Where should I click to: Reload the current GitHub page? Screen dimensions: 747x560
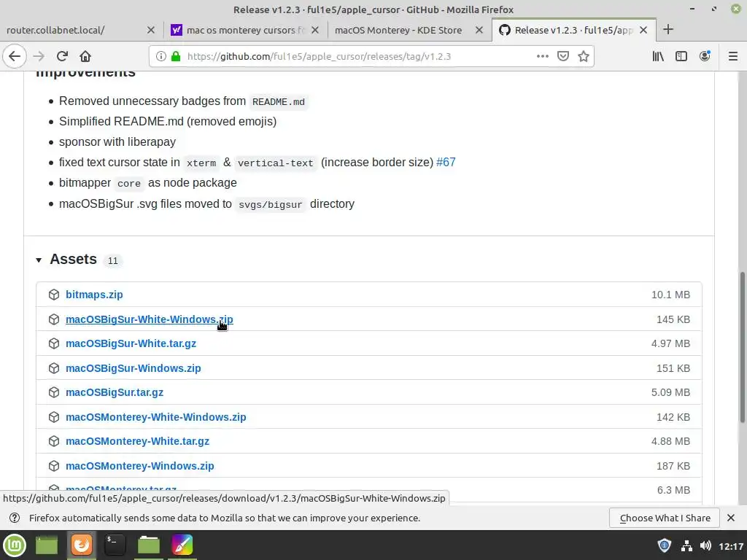(x=62, y=56)
